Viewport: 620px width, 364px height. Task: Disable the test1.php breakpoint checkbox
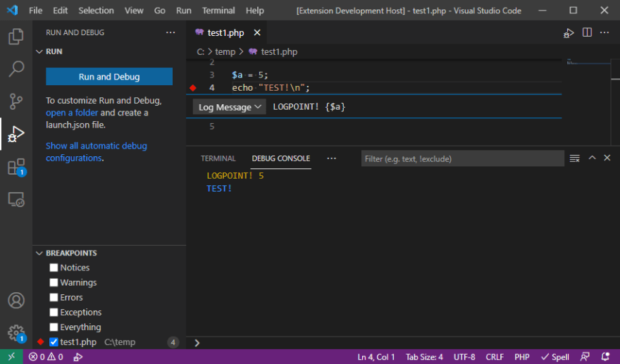54,342
